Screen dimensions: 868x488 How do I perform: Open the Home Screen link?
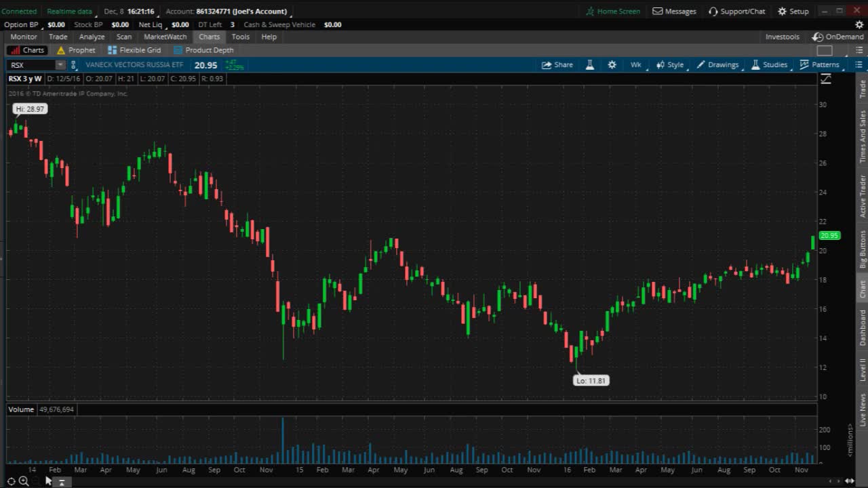point(613,11)
